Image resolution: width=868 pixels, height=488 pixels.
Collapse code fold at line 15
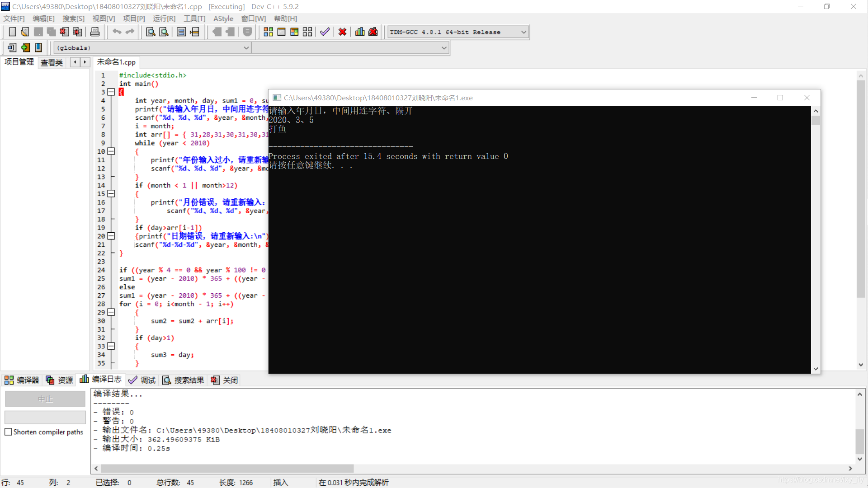(111, 194)
